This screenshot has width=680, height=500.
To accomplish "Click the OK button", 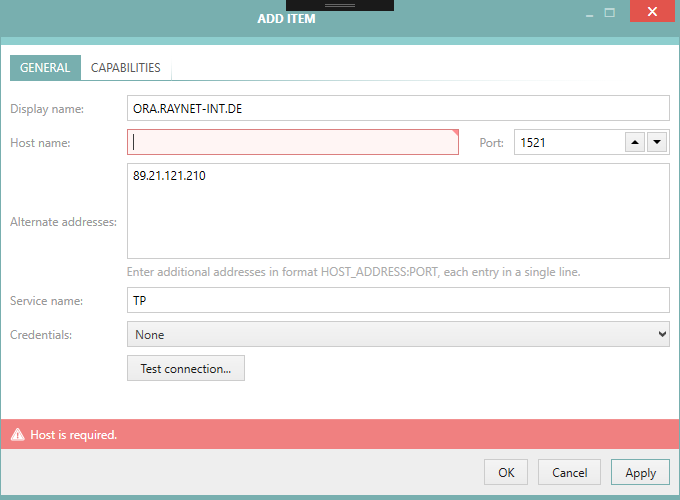I will pos(506,472).
